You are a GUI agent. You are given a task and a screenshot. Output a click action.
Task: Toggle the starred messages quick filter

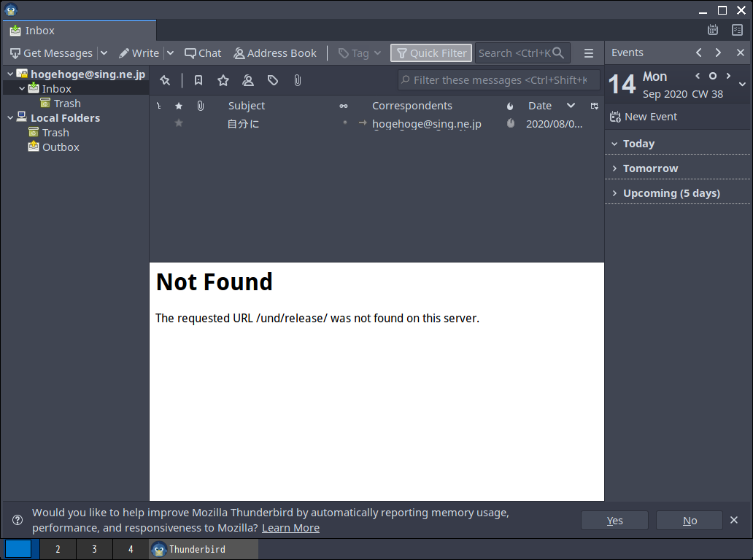[x=223, y=80]
